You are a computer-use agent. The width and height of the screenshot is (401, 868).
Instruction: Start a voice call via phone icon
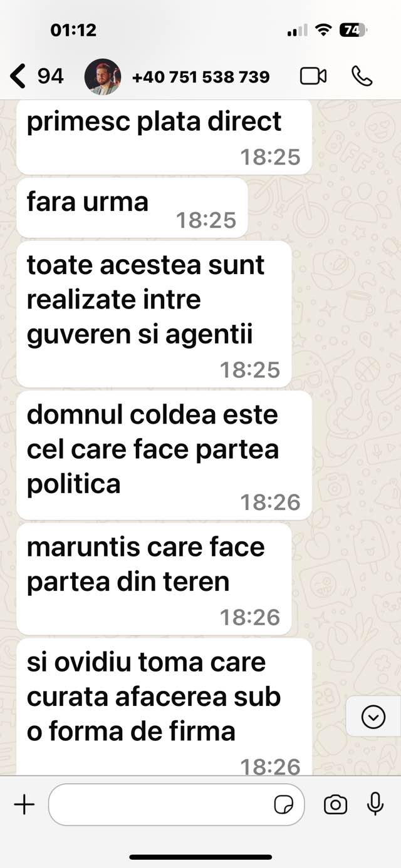[x=362, y=76]
